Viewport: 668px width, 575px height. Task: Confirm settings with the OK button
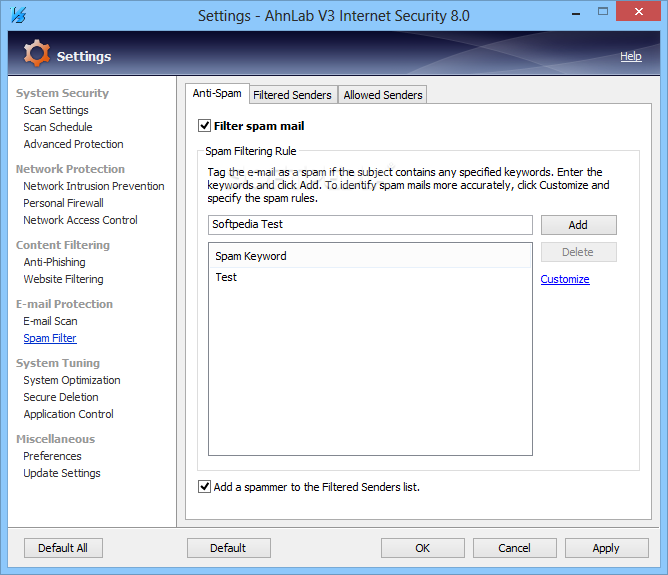(423, 548)
